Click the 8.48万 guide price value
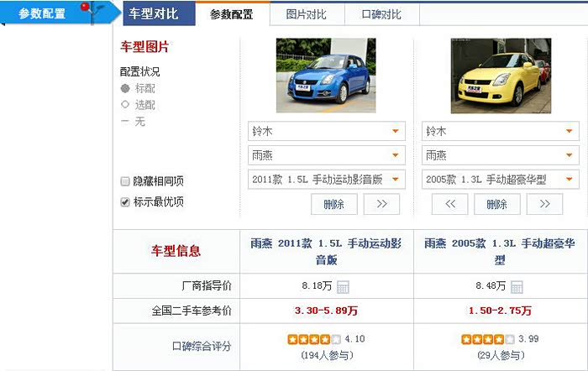This screenshot has width=588, height=371. pos(491,286)
